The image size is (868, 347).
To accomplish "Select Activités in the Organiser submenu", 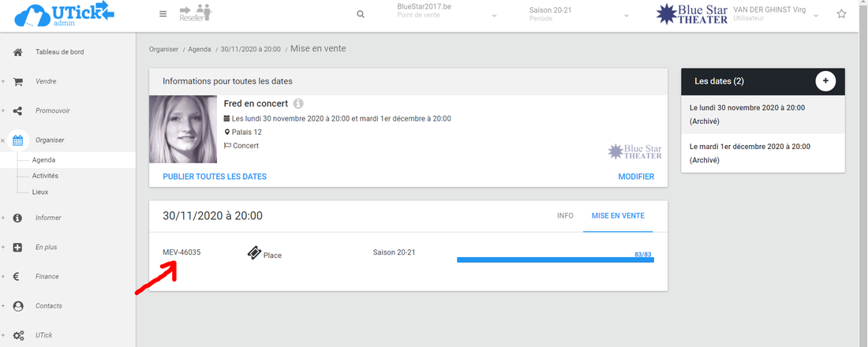I will click(x=45, y=176).
